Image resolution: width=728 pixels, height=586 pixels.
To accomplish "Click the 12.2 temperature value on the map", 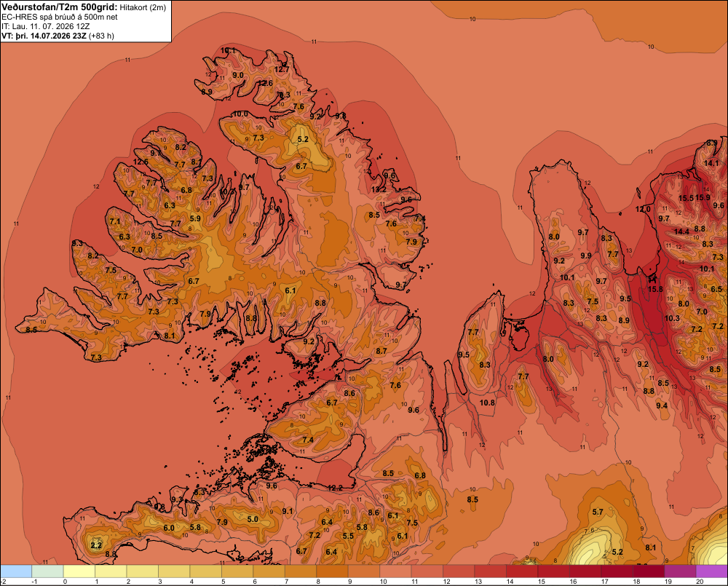I will pyautogui.click(x=335, y=488).
